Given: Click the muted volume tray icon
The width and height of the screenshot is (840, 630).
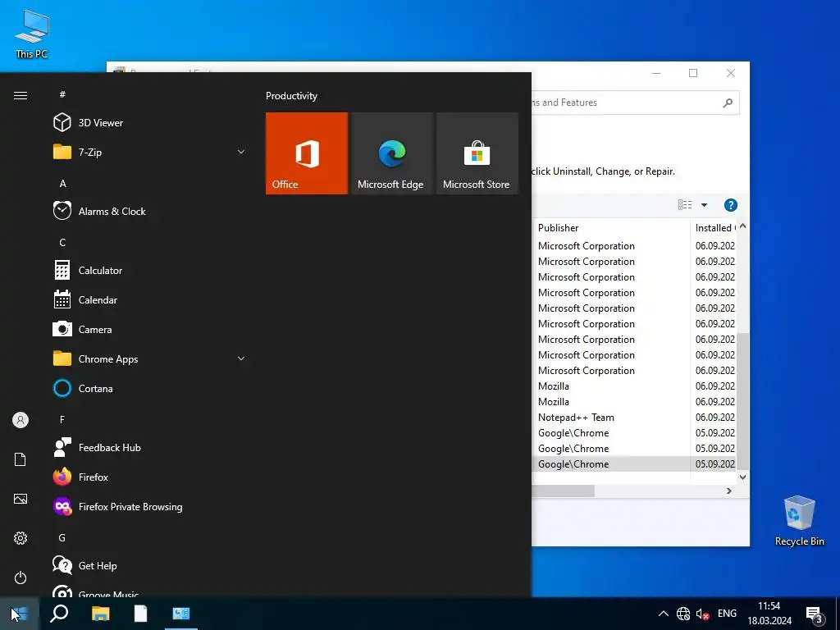Looking at the screenshot, I should (x=702, y=614).
